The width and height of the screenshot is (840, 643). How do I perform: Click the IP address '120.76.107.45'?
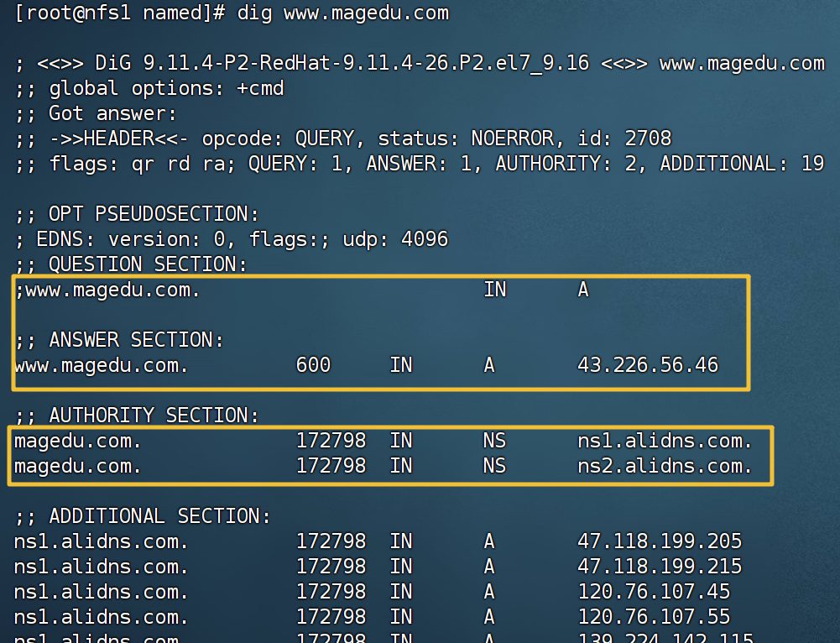(x=654, y=592)
